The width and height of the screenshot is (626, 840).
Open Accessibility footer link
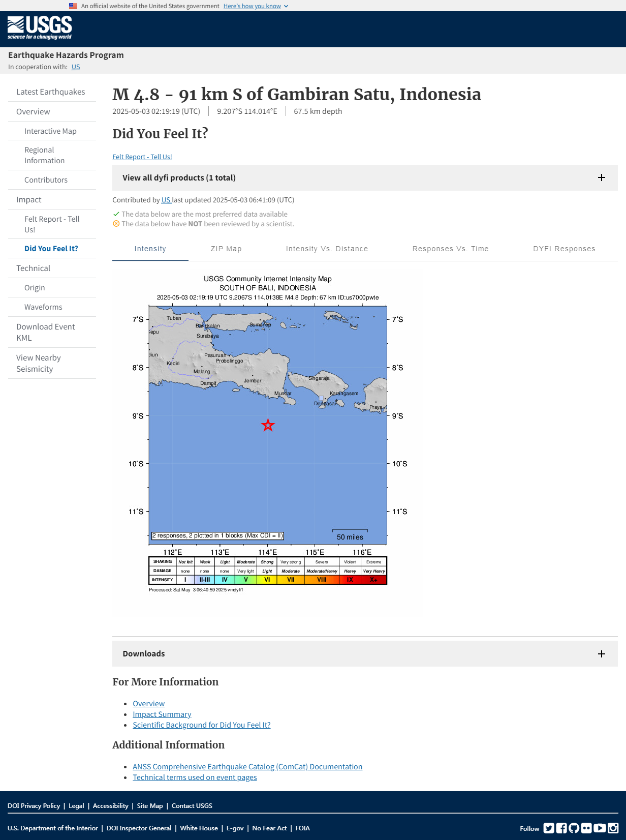(111, 805)
